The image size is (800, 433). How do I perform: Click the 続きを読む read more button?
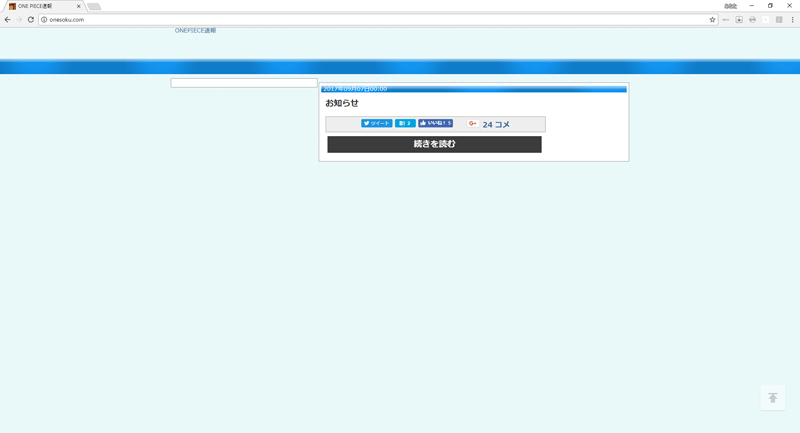pos(434,144)
